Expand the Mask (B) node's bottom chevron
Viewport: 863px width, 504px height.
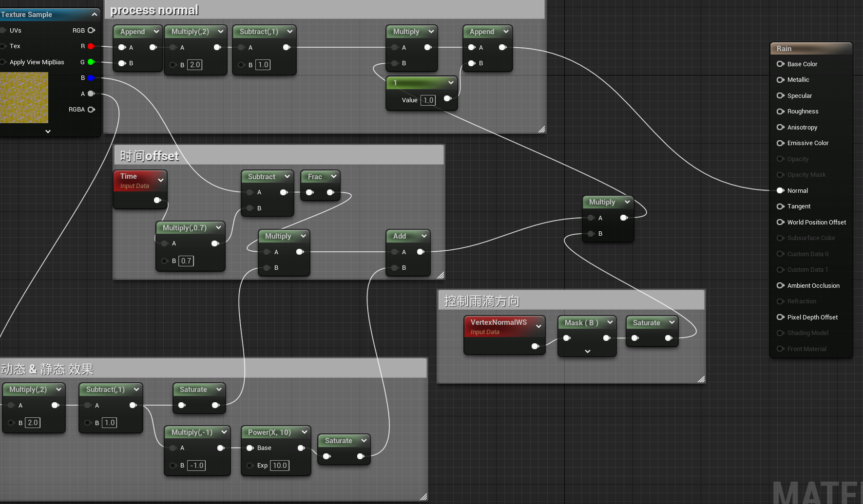[588, 351]
